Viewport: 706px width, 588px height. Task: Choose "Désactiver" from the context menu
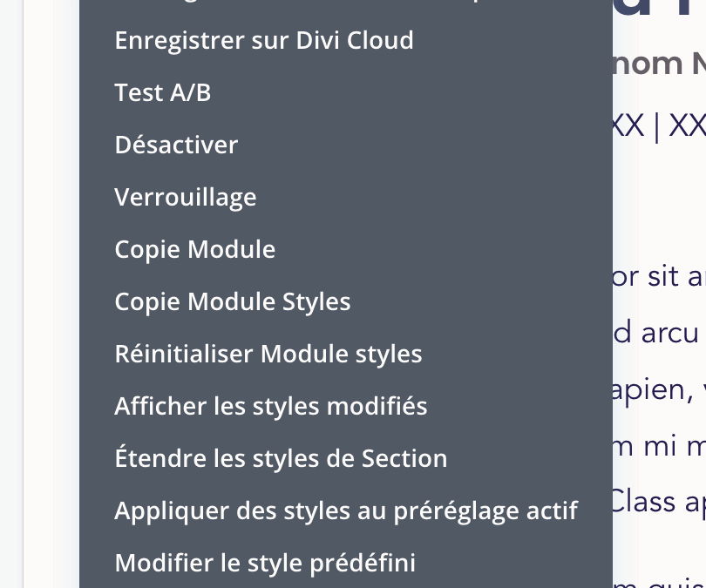[x=176, y=145]
